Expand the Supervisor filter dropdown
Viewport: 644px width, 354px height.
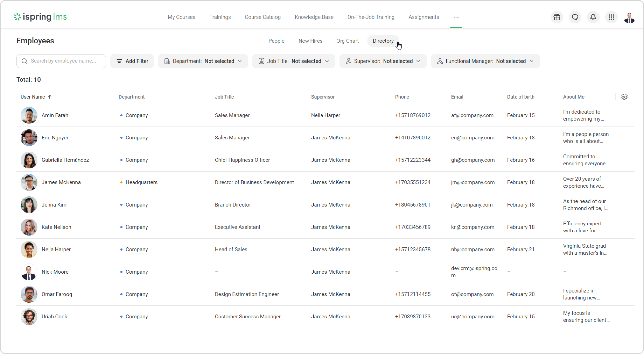point(383,61)
